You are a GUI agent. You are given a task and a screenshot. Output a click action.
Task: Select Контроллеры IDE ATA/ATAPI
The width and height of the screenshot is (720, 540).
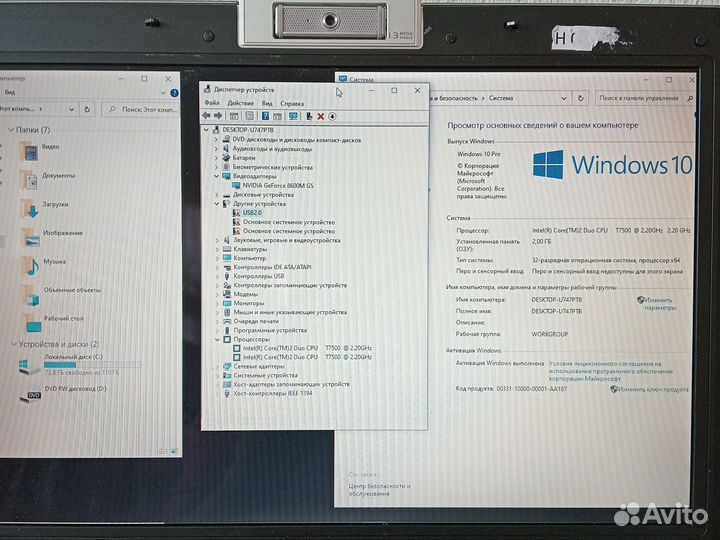pyautogui.click(x=272, y=267)
